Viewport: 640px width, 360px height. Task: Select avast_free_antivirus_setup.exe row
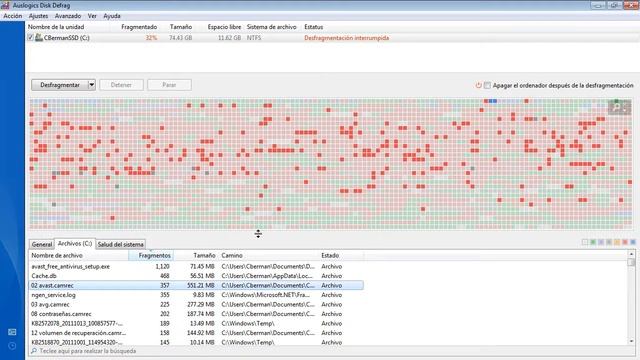tap(196, 267)
